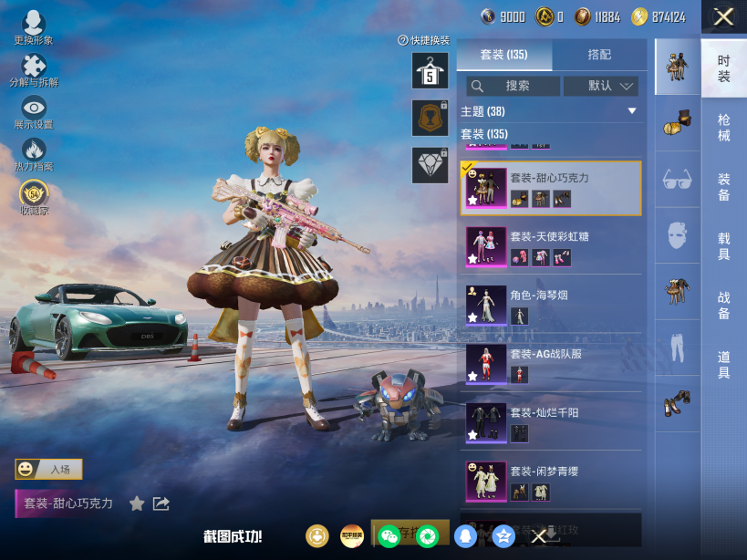Open the quick outfit hanger preset 5
The height and width of the screenshot is (560, 747).
(430, 71)
